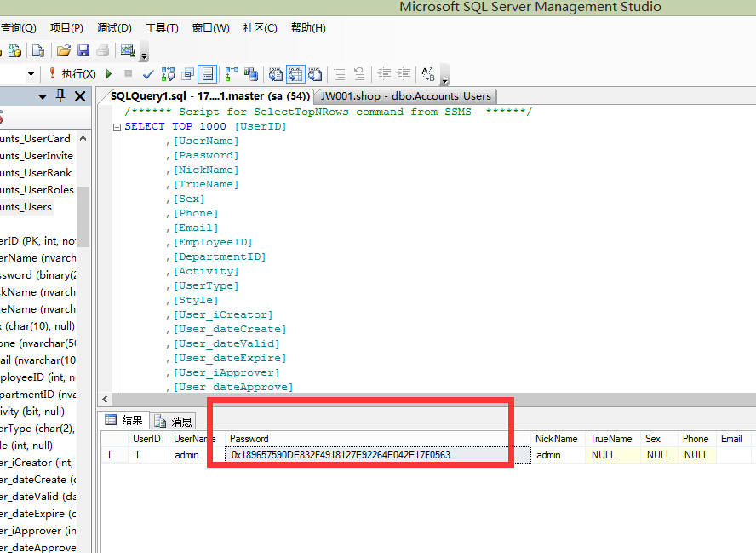The image size is (756, 553).
Task: Click the XMLA query icon in toolbar
Action: pos(14,50)
